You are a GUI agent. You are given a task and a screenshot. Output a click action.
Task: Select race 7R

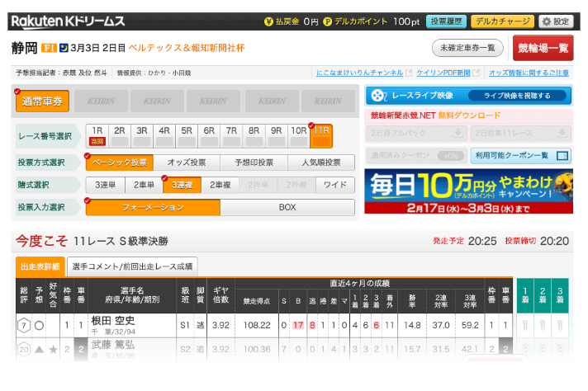[231, 136]
